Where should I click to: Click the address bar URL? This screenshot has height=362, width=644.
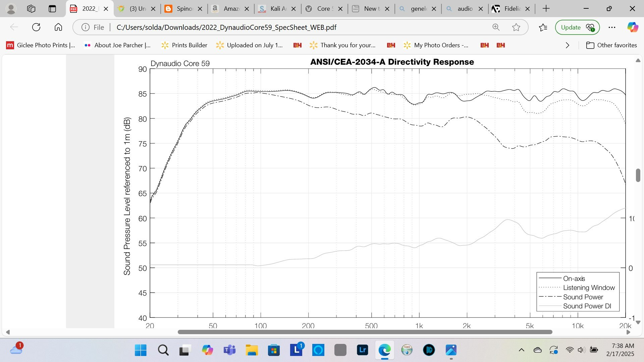click(226, 27)
